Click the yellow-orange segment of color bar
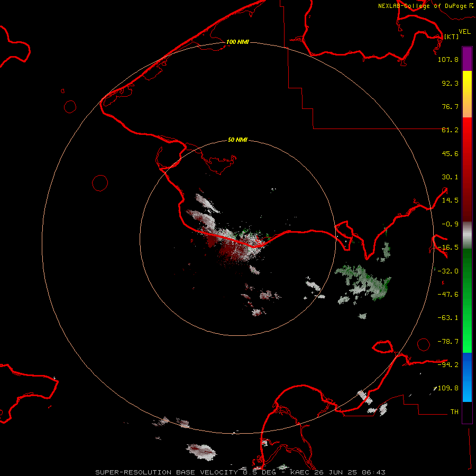This screenshot has width=476, height=476. point(467,94)
